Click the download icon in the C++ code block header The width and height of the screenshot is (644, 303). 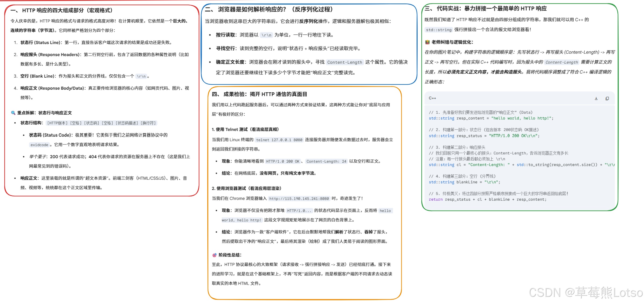point(596,99)
